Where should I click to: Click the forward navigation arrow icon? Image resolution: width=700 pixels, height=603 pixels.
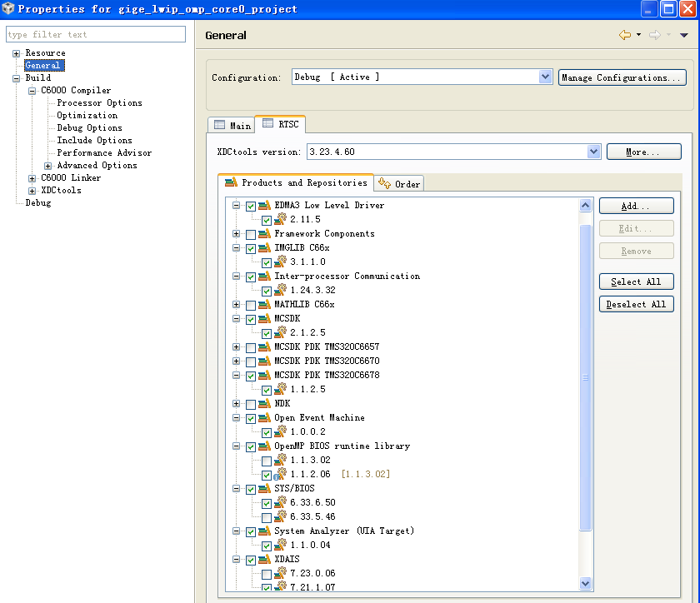pos(655,35)
